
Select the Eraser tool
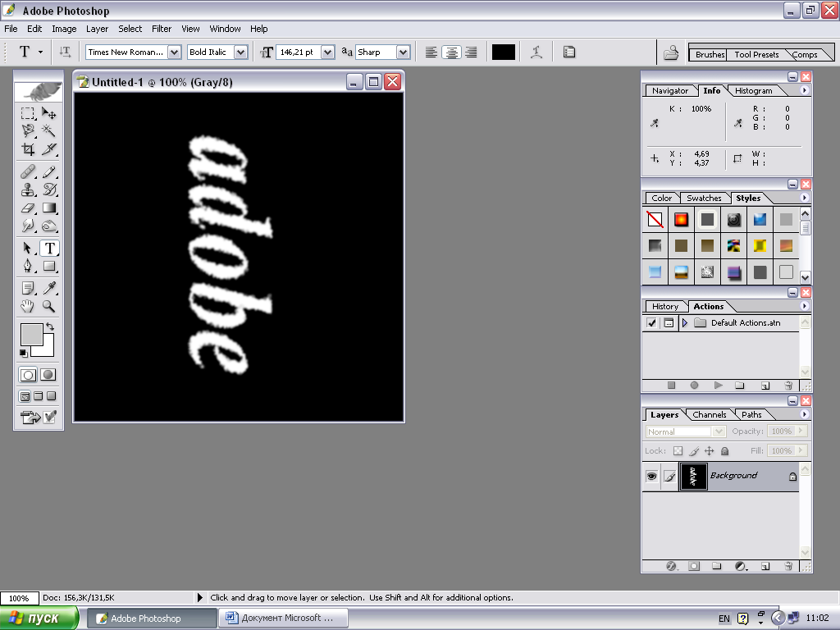28,208
